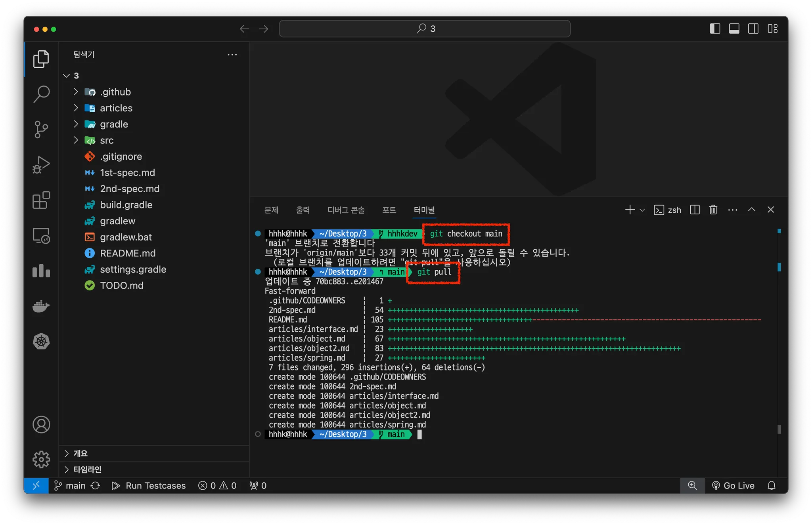Image resolution: width=812 pixels, height=525 pixels.
Task: Open the Manage settings gear
Action: tap(41, 459)
